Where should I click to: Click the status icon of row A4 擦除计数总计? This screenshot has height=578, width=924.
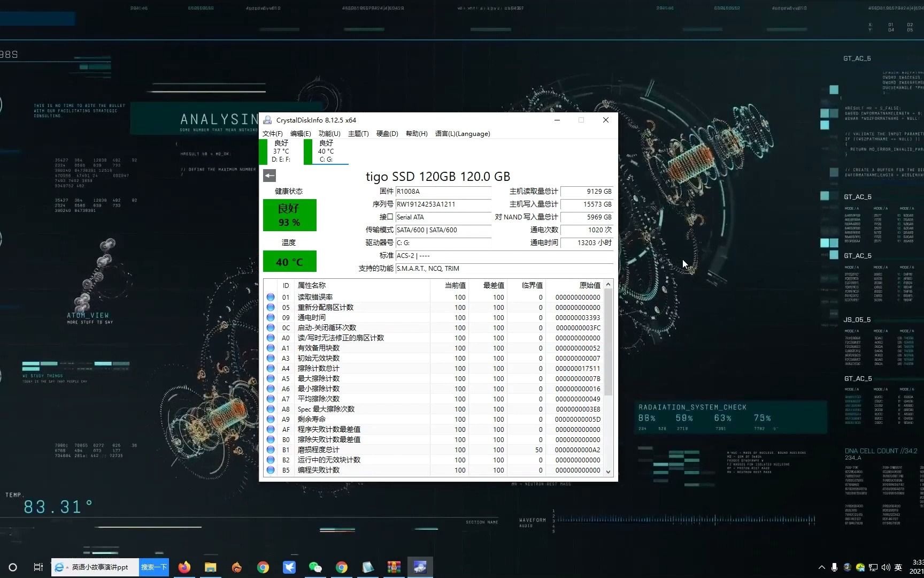[271, 368]
